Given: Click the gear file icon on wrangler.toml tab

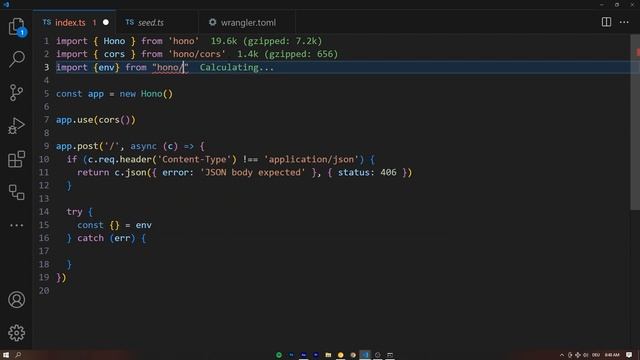Looking at the screenshot, I should pos(212,22).
